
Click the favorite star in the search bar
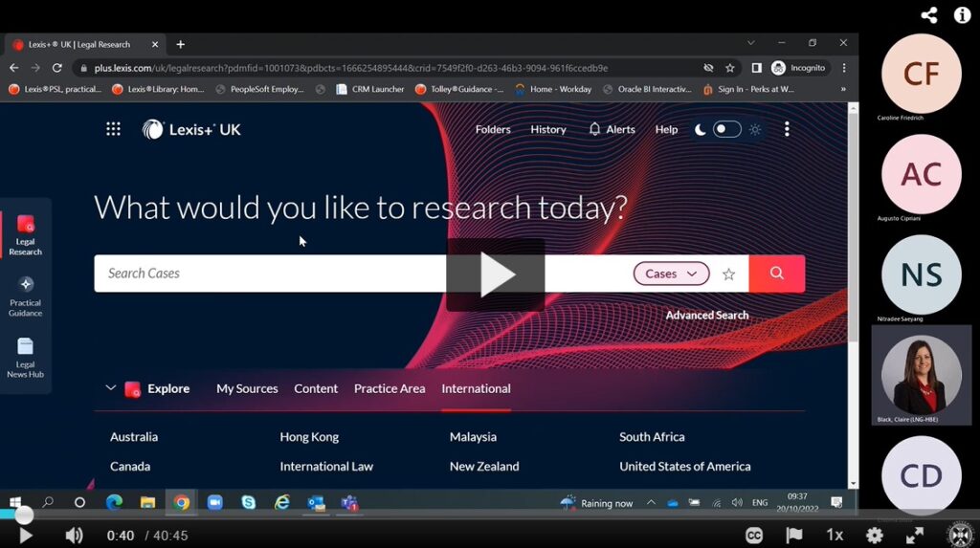(728, 274)
